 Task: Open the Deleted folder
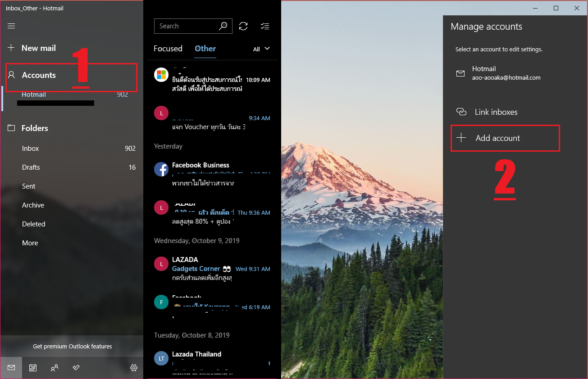pyautogui.click(x=72, y=224)
